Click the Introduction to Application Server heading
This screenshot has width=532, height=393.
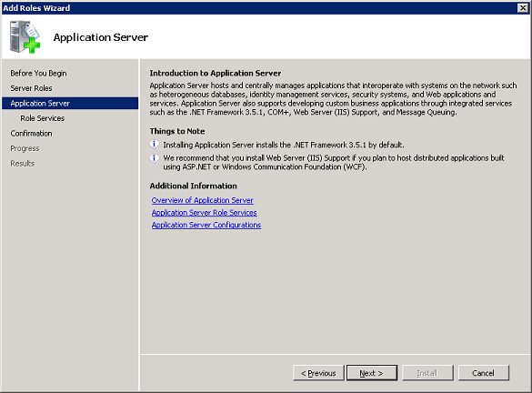click(x=216, y=74)
